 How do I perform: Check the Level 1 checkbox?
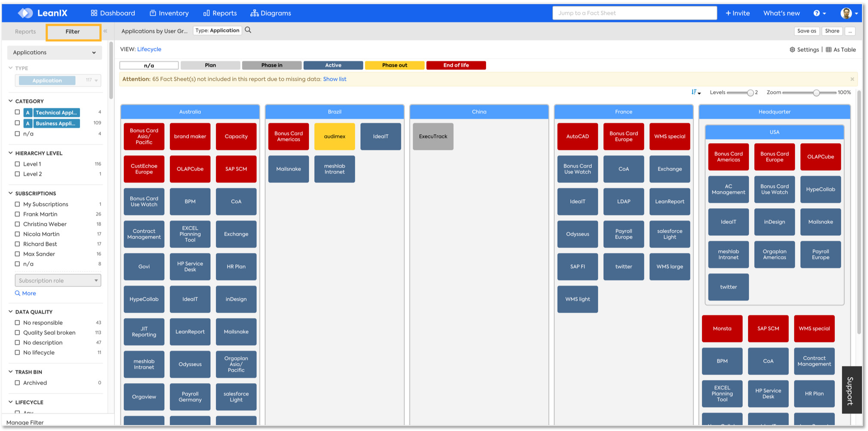(17, 164)
